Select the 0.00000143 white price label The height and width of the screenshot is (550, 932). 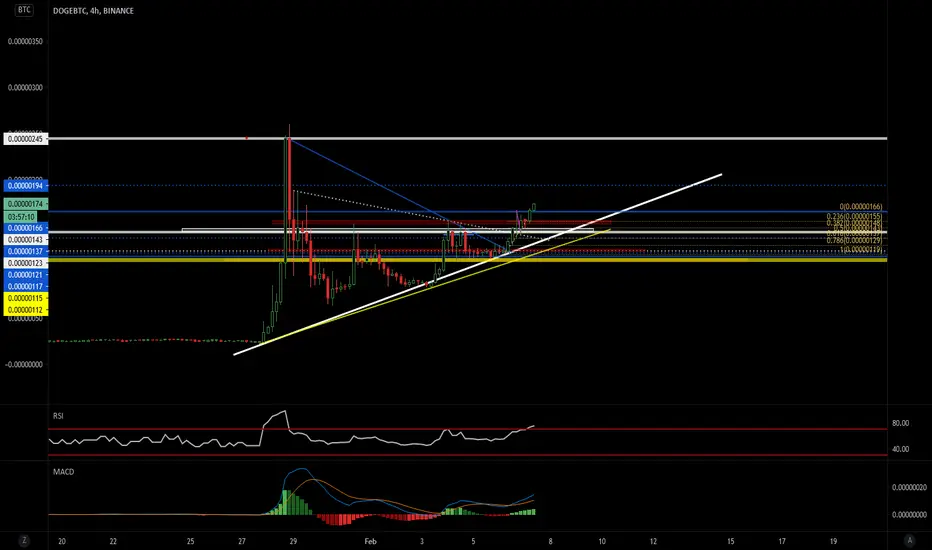26,240
